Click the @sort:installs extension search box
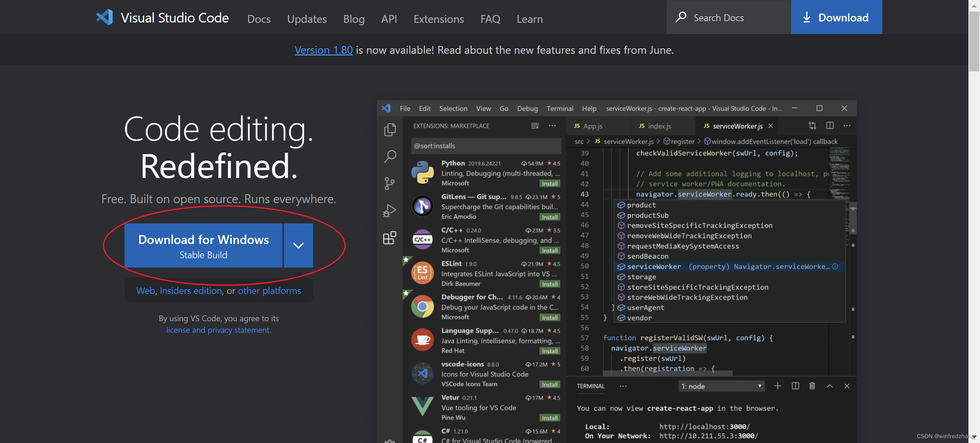980x443 pixels. tap(486, 146)
